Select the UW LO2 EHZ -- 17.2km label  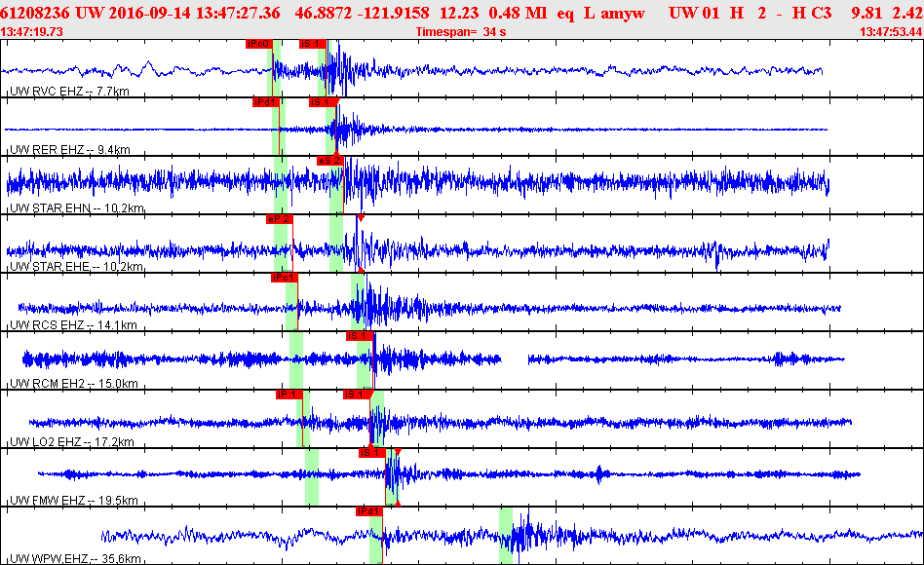72,441
